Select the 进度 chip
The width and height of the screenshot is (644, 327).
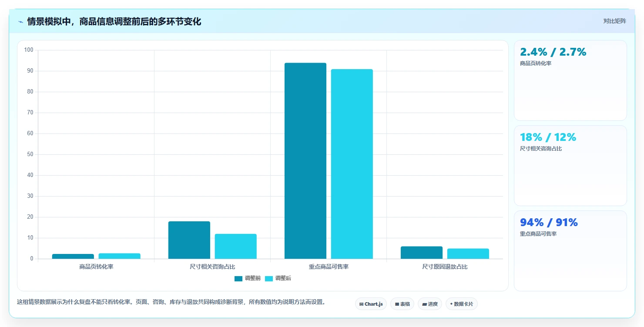429,304
